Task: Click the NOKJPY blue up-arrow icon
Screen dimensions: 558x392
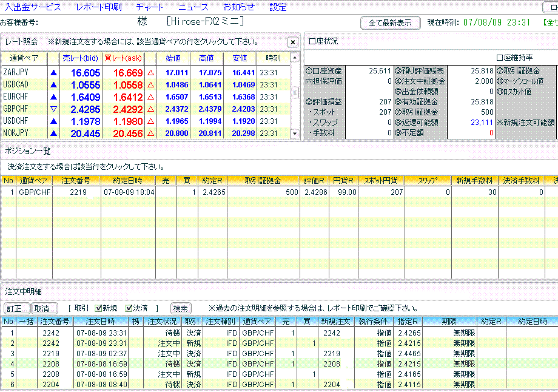Action: [54, 133]
